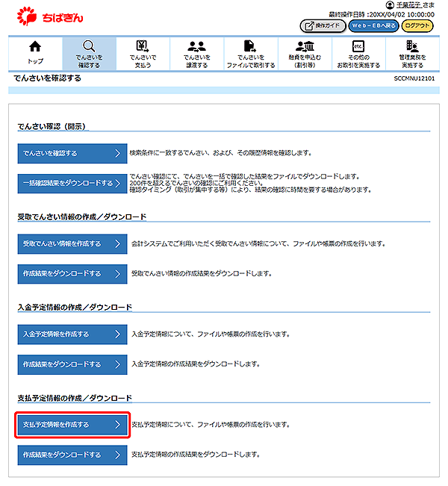Open the 融資を申込む(割引等) menu
448x486 pixels.
[x=305, y=54]
